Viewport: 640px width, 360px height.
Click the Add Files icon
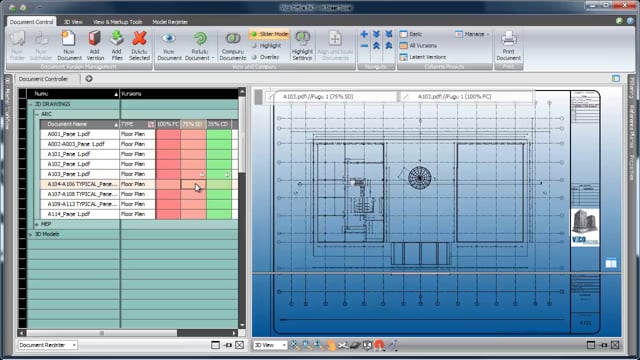117,39
